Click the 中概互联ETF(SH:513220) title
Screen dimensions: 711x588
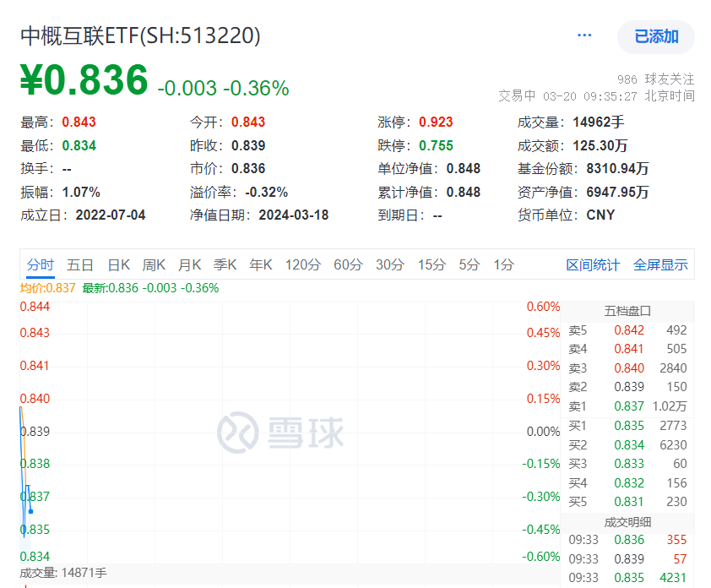click(x=139, y=36)
